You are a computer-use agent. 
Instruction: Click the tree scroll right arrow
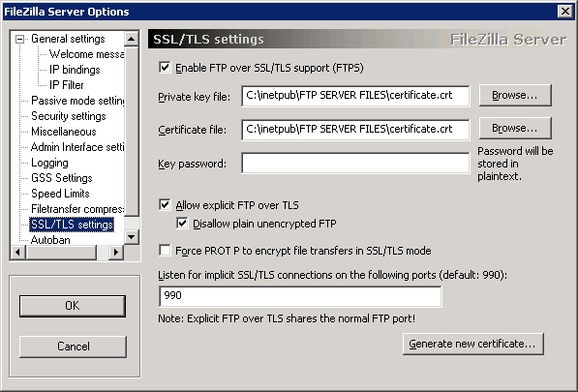coord(116,253)
